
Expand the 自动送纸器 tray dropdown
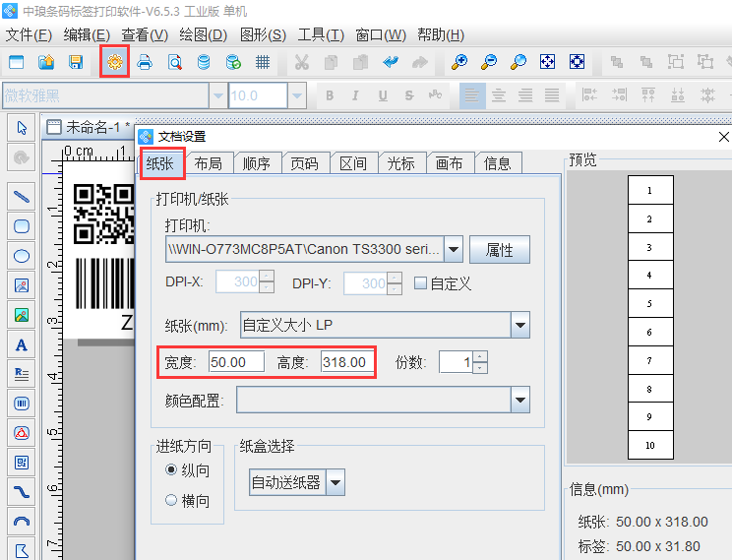pyautogui.click(x=335, y=482)
